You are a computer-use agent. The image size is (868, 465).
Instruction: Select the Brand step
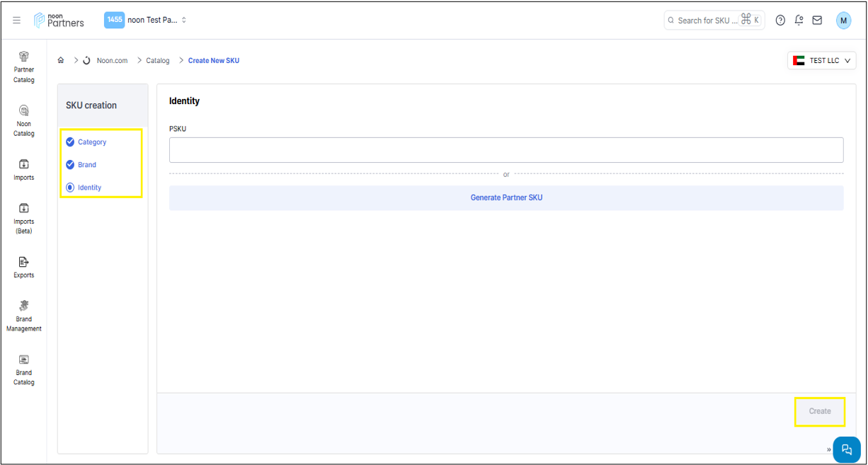[86, 165]
